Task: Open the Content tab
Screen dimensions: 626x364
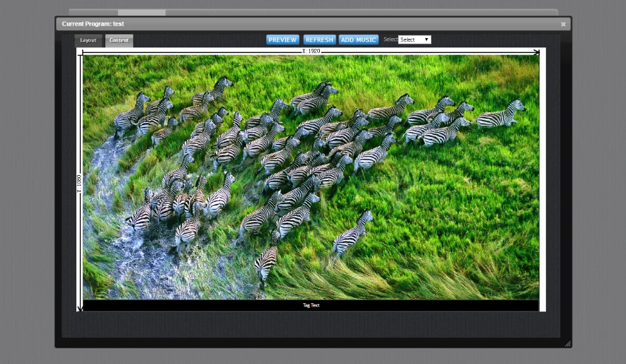Action: click(x=119, y=40)
